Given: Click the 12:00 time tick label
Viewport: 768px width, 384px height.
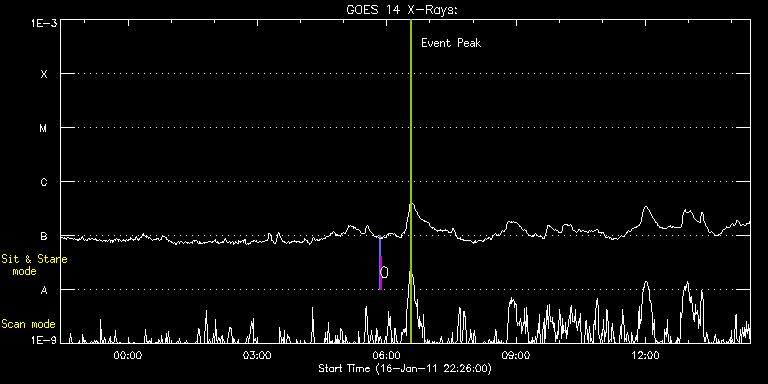Looking at the screenshot, I should (646, 356).
